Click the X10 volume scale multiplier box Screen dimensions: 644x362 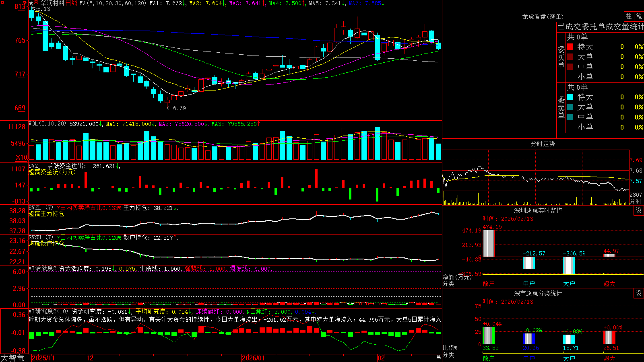coord(21,157)
